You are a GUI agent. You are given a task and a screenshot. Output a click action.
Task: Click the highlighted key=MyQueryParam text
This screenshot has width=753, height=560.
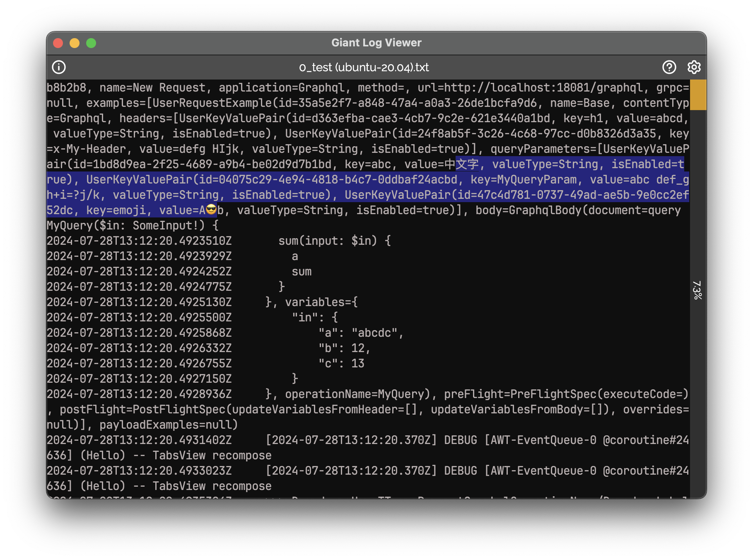[524, 180]
